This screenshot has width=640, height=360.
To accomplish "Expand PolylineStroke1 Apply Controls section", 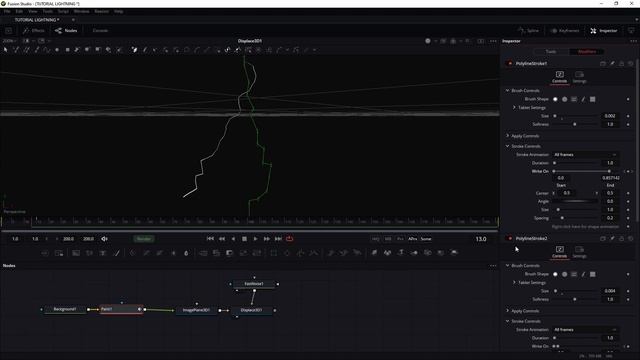I will point(507,136).
